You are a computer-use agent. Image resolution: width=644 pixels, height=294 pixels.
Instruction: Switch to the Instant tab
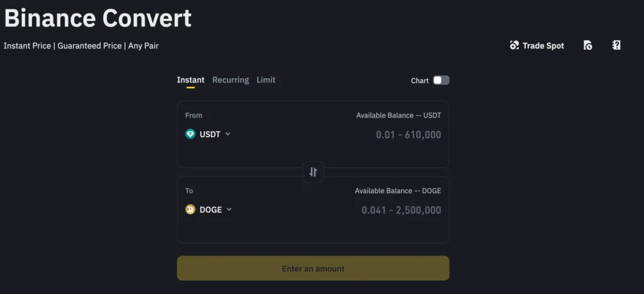click(x=191, y=80)
